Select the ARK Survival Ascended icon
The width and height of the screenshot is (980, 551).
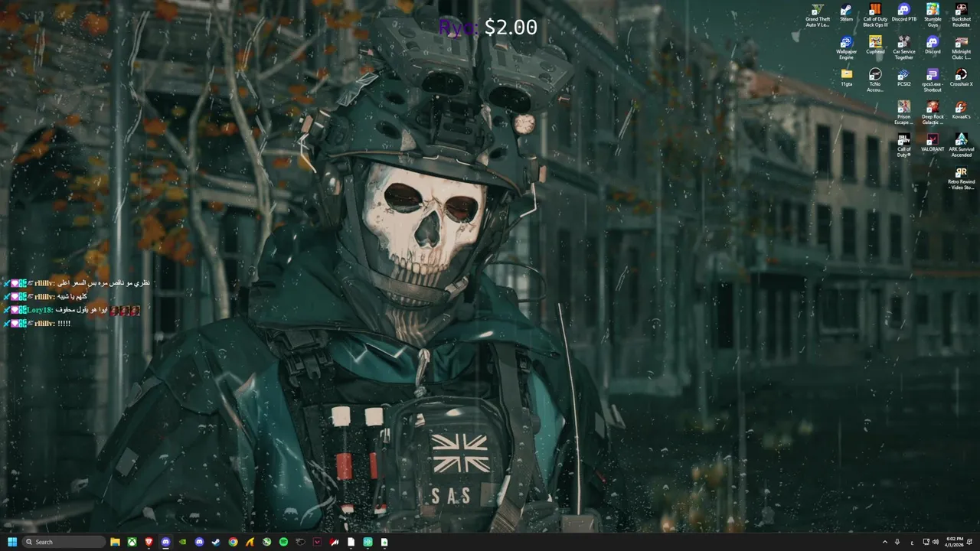coord(961,145)
